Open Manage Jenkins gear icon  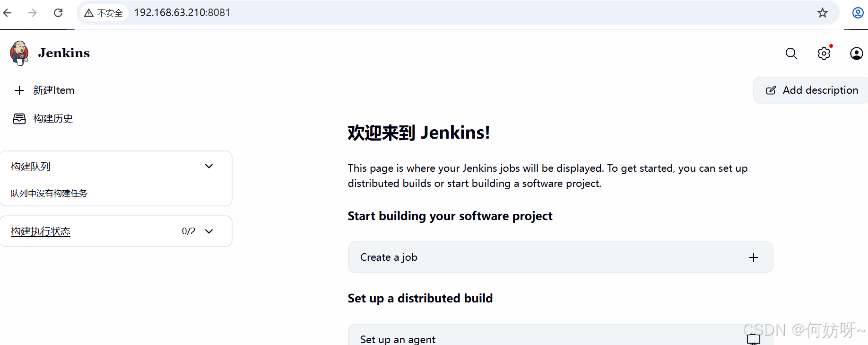pos(824,53)
